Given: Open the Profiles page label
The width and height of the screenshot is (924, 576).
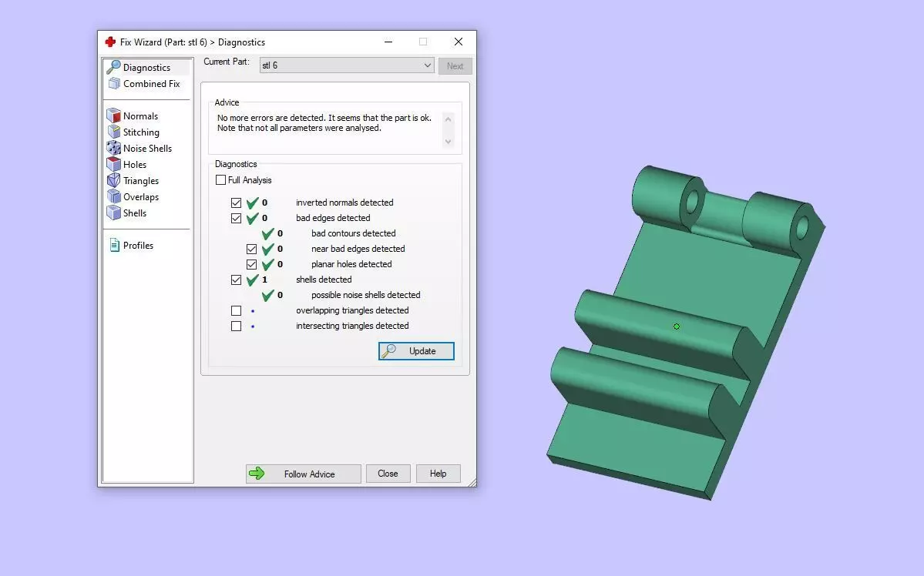Looking at the screenshot, I should [138, 246].
